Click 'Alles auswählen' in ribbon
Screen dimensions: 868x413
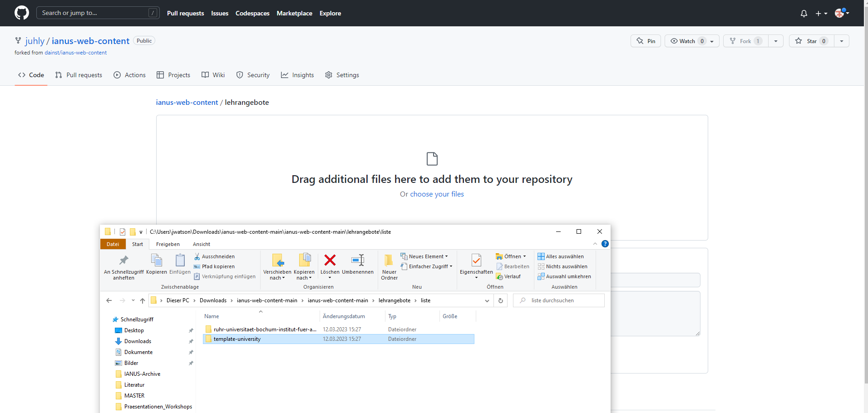(x=561, y=256)
